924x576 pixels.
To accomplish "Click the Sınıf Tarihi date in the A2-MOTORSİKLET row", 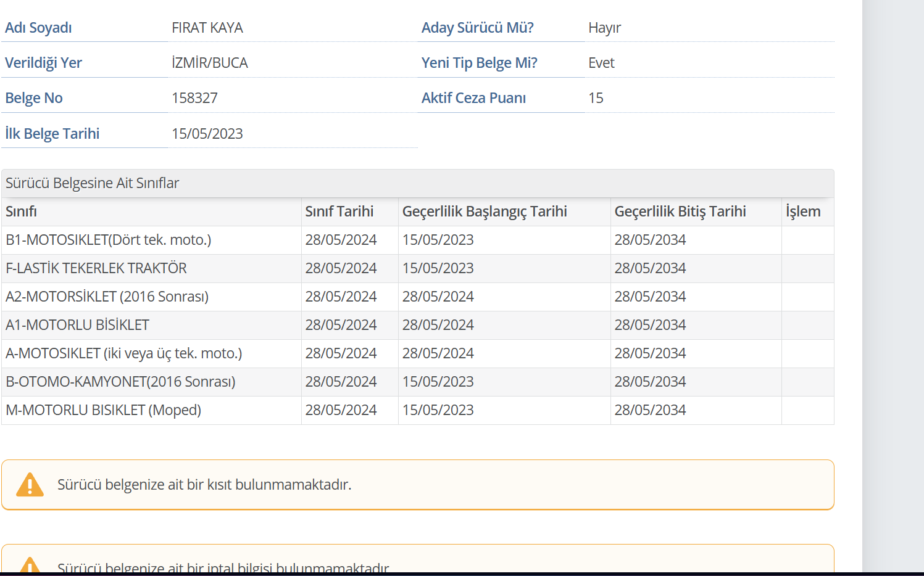I will 341,297.
